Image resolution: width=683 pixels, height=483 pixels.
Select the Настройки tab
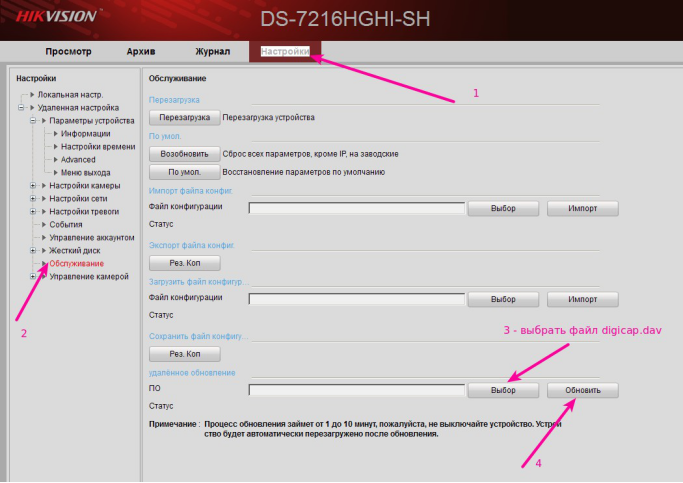(285, 51)
